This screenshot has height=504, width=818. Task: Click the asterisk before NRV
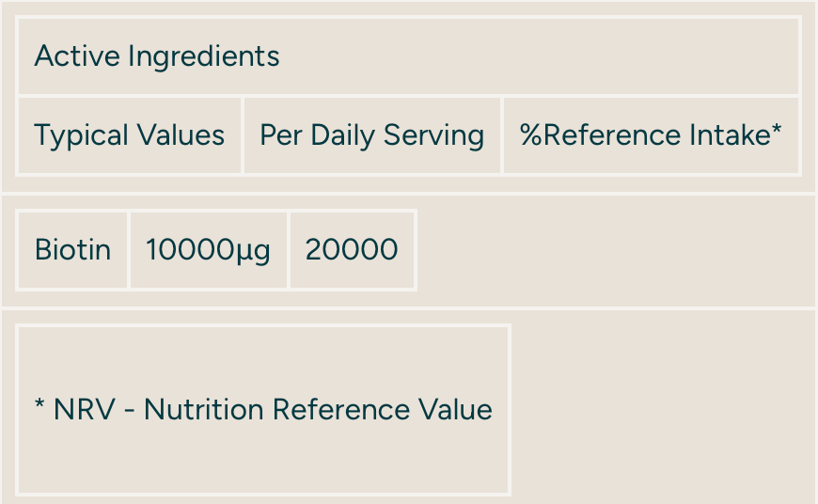click(x=39, y=406)
